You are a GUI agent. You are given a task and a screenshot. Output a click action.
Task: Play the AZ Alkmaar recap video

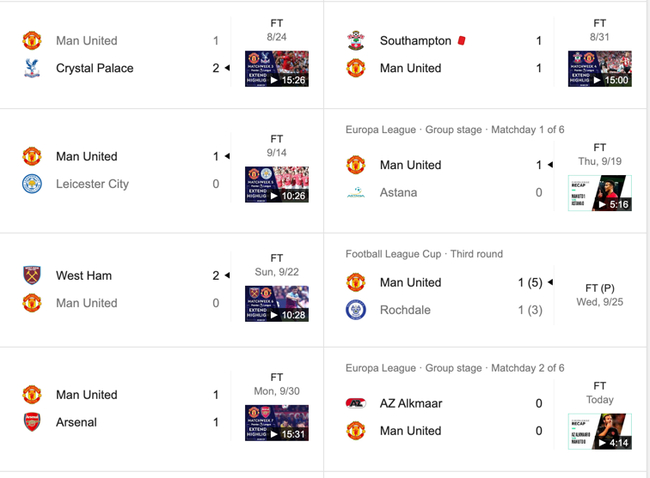[600, 431]
